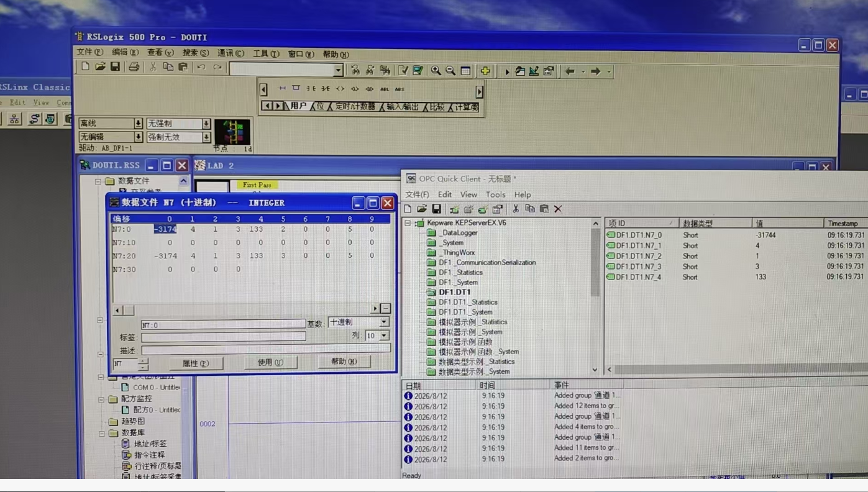Switch to the 比较 instruction tab
The height and width of the screenshot is (492, 868).
click(x=437, y=107)
